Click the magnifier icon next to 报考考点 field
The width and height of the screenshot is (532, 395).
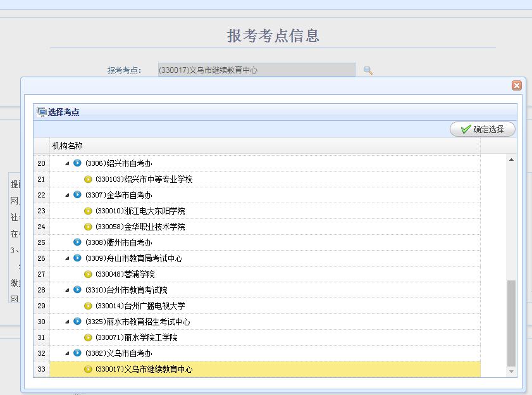coord(368,70)
